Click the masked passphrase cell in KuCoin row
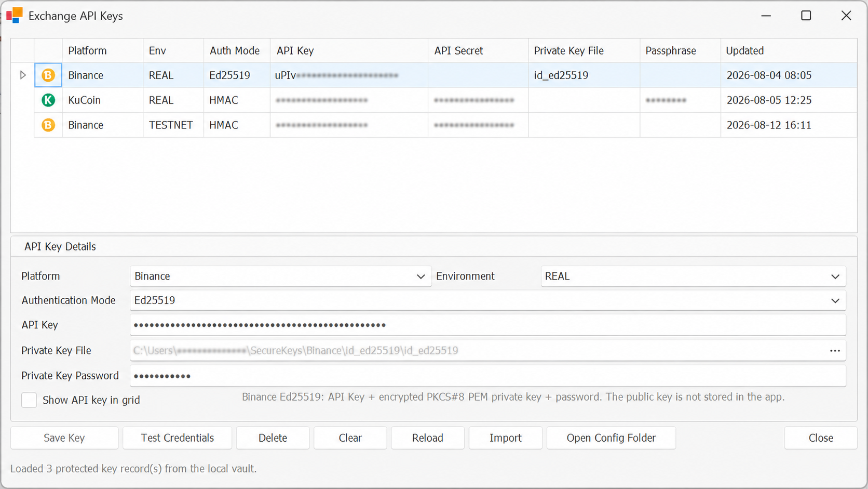 [x=680, y=100]
